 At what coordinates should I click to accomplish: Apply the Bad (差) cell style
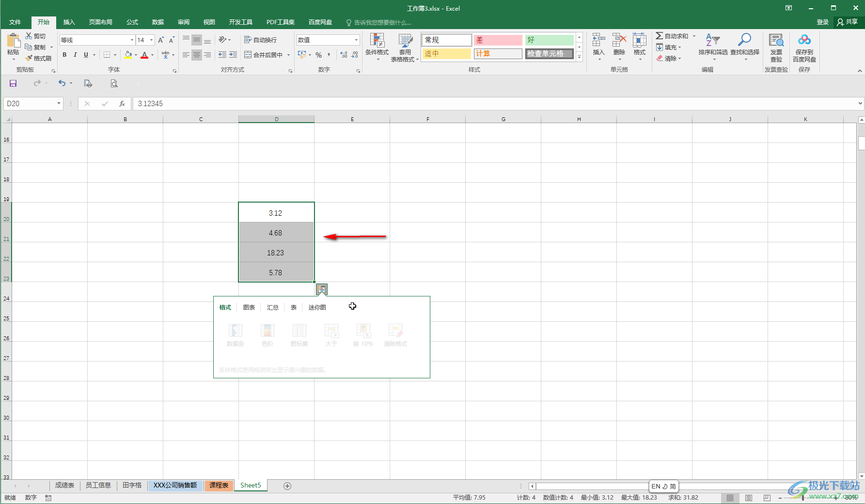pyautogui.click(x=498, y=40)
